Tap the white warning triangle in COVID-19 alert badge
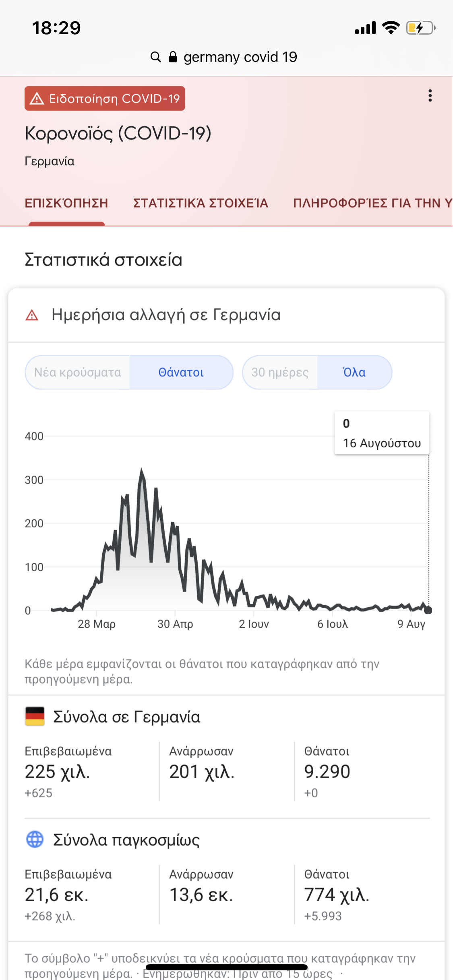This screenshot has width=453, height=980. 37,99
